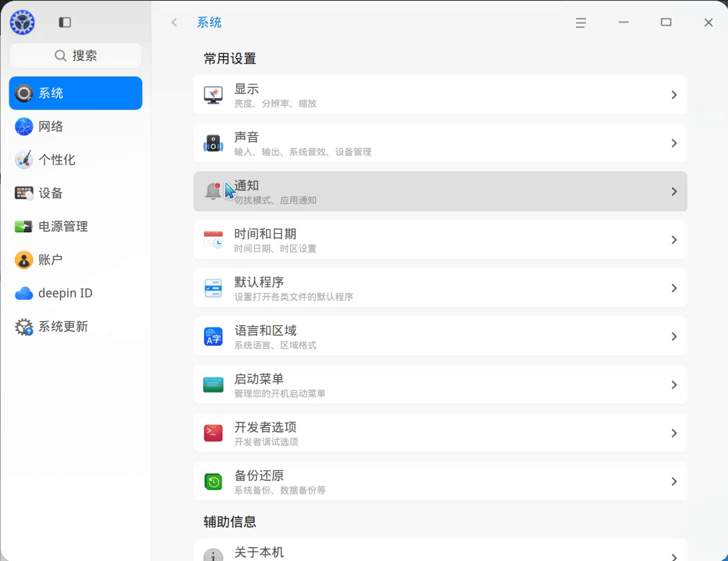Screen dimensions: 728x561
Task: Click the 声音 speaker icon
Action: pyautogui.click(x=213, y=143)
